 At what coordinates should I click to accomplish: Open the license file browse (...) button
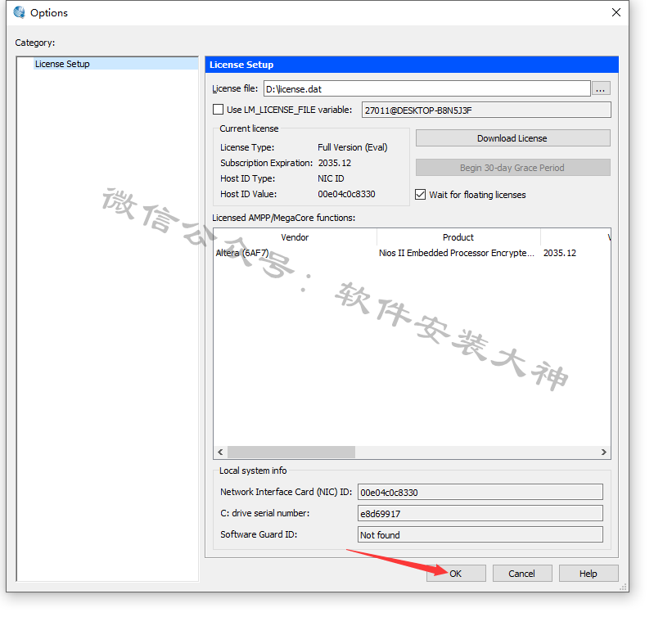[601, 88]
